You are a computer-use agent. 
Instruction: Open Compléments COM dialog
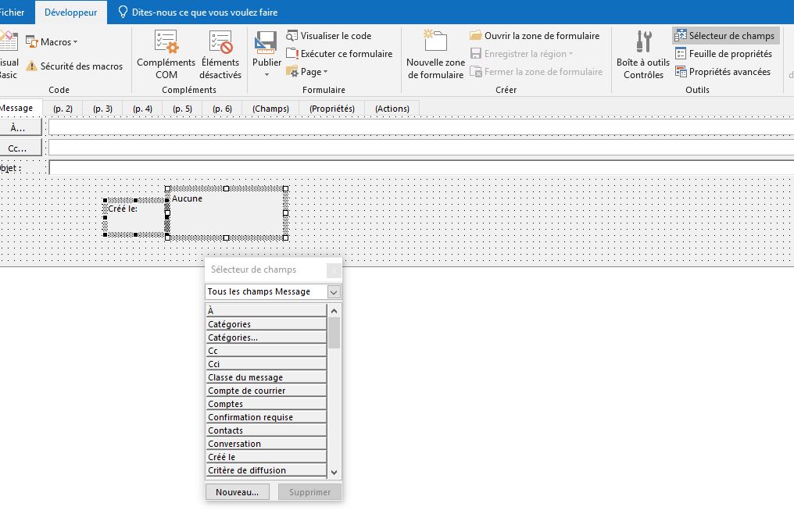tap(166, 54)
